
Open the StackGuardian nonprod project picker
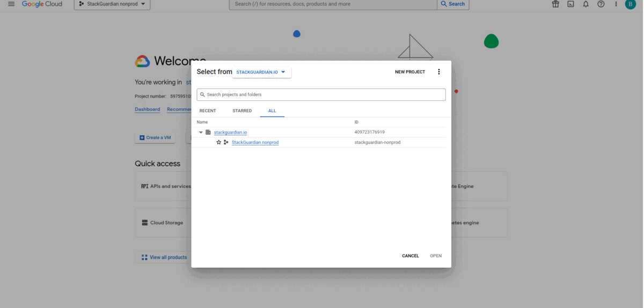click(x=112, y=4)
